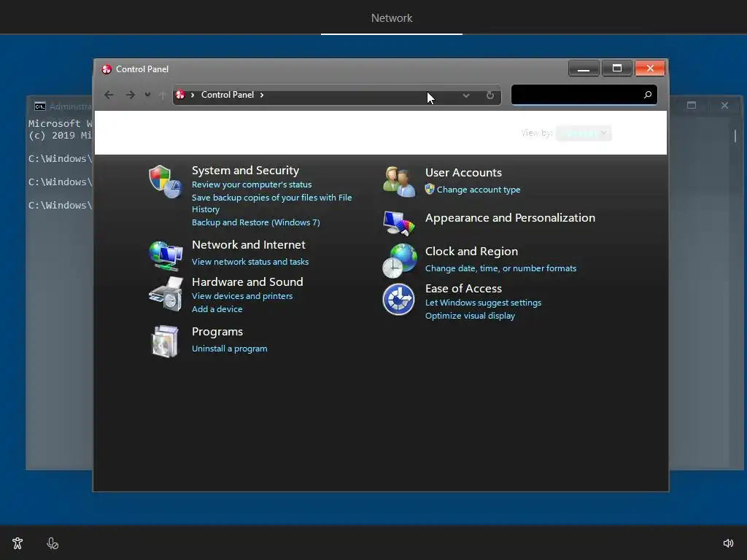Click the microphone icon in bottom bar
This screenshot has width=747, height=560.
coord(53,543)
